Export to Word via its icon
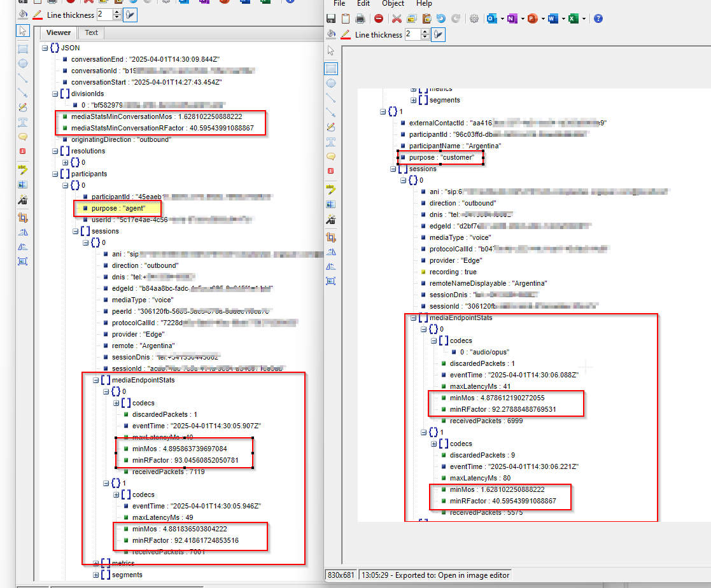 [553, 18]
